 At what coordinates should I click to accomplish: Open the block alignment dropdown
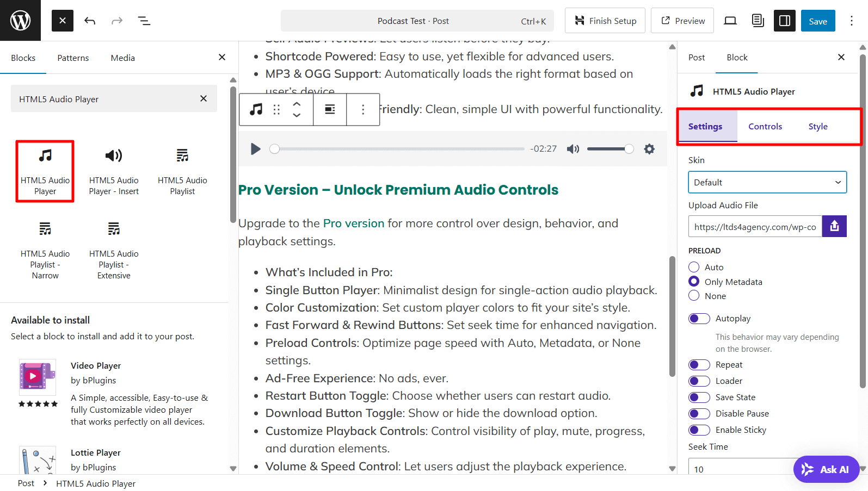tap(330, 109)
